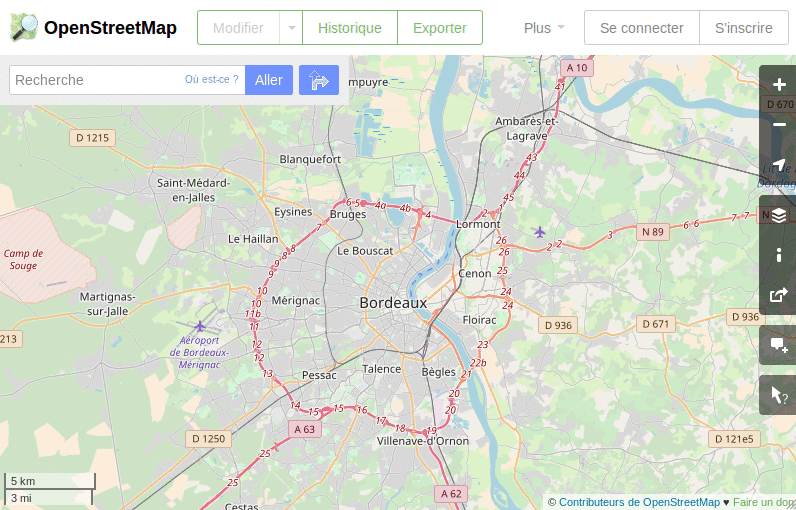796x510 pixels.
Task: Click the A 63 motorway shield
Action: click(x=305, y=429)
